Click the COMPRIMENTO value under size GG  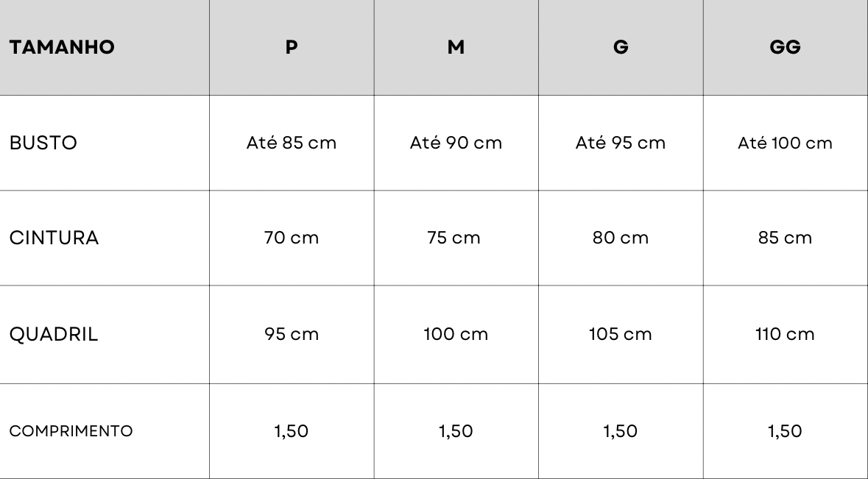[x=785, y=431]
